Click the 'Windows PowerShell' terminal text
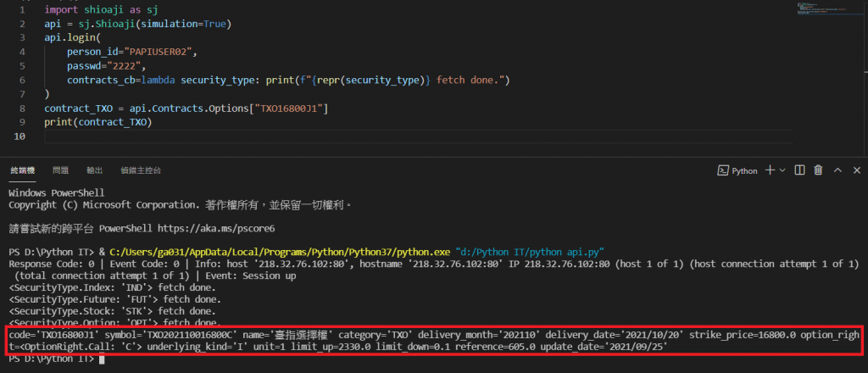Screen dimensions: 868x373 57,193
